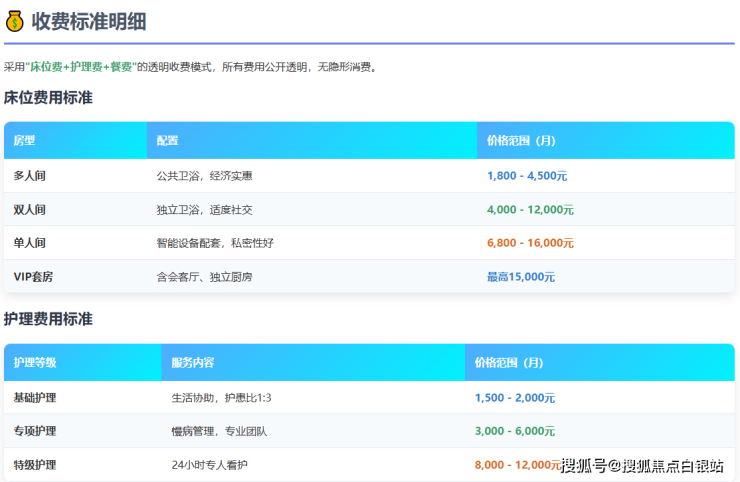Viewport: 740px width, 482px height.
Task: Click the money bag icon beside 收费标准明细
Action: (15, 20)
